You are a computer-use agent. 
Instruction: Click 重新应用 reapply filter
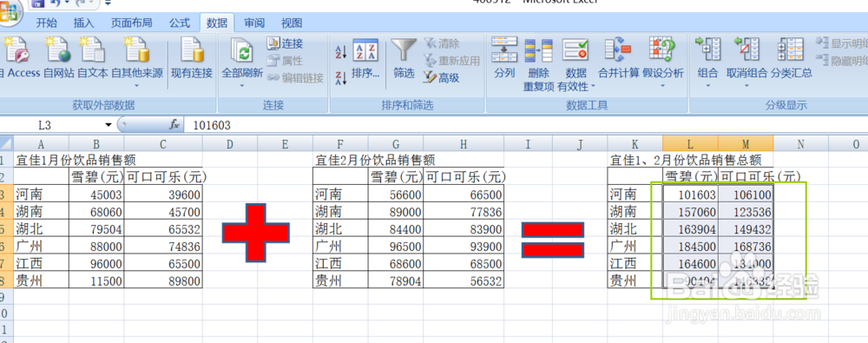[x=451, y=61]
